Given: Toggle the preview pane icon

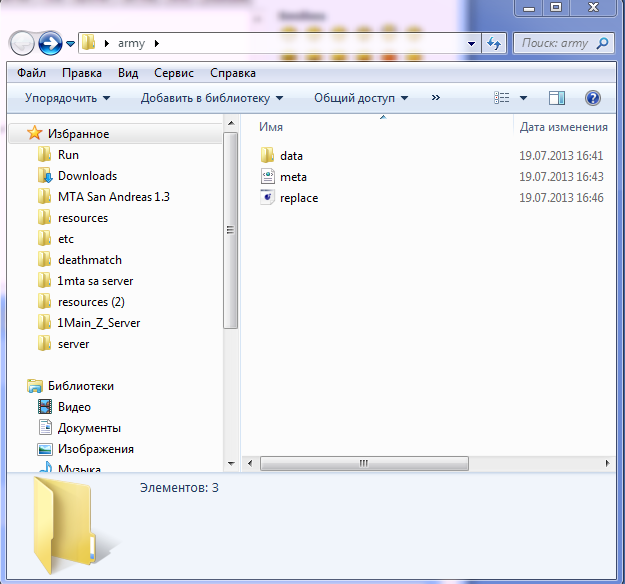Looking at the screenshot, I should tap(556, 98).
